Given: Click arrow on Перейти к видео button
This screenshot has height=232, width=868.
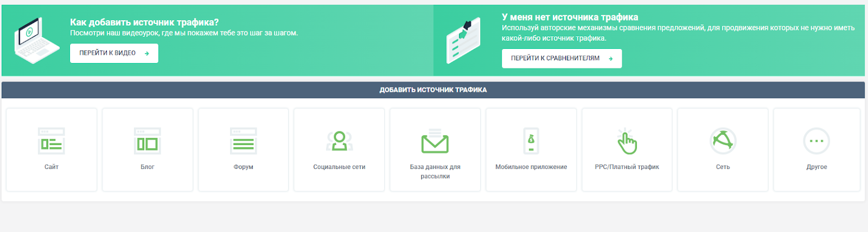Looking at the screenshot, I should (x=147, y=53).
